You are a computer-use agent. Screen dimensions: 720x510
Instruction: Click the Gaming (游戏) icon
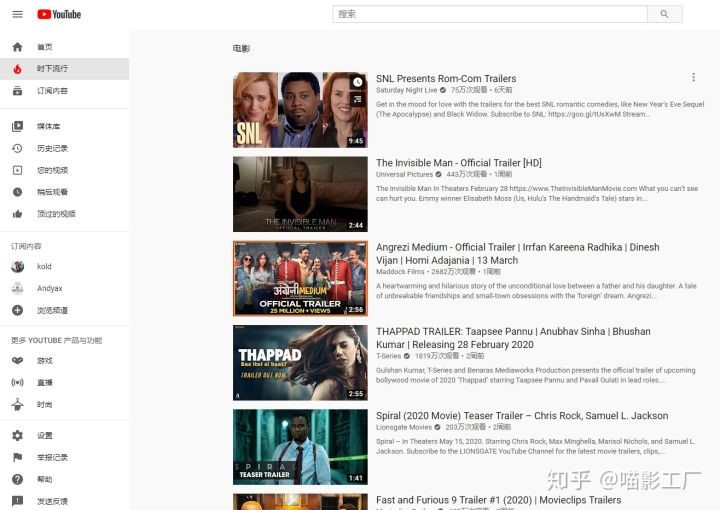(17, 361)
